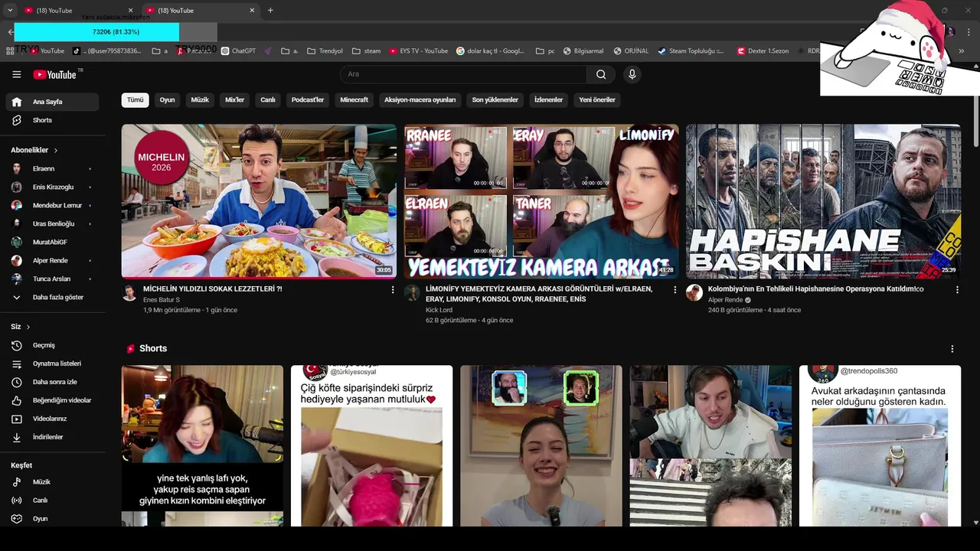
Task: Open more options for Michelin video
Action: pyautogui.click(x=393, y=290)
